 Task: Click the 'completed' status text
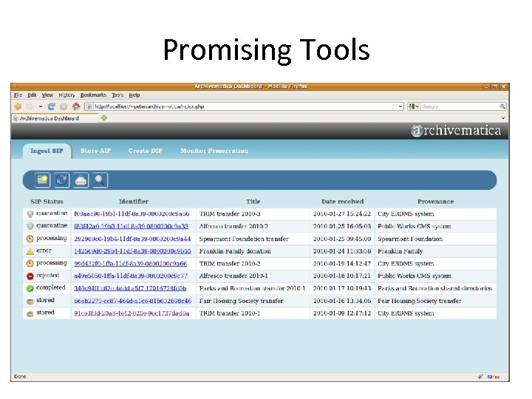click(51, 287)
